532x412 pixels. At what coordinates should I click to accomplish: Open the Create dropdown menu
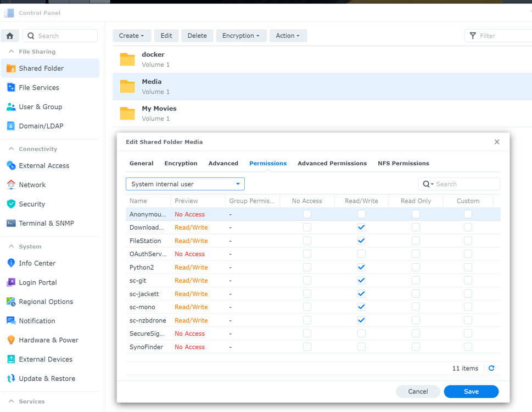tap(132, 35)
